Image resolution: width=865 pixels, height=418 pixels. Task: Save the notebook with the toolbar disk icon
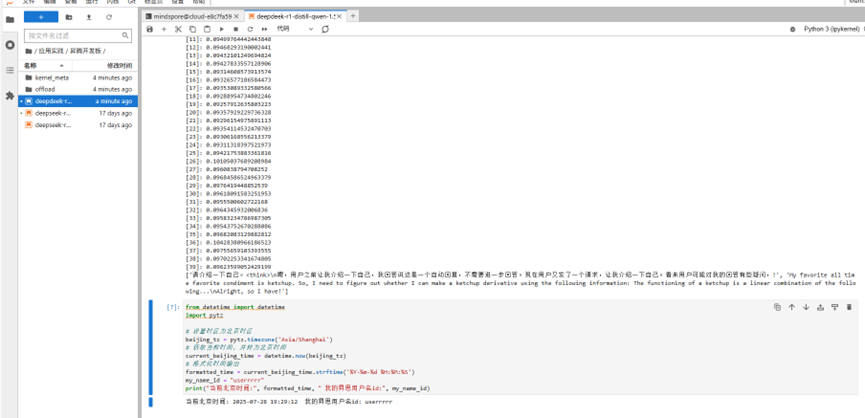pyautogui.click(x=150, y=29)
